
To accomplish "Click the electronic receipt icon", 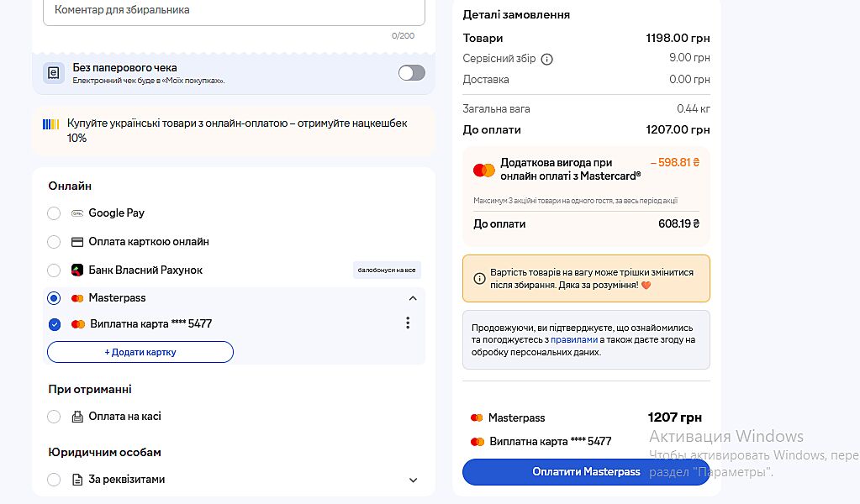I will click(54, 73).
